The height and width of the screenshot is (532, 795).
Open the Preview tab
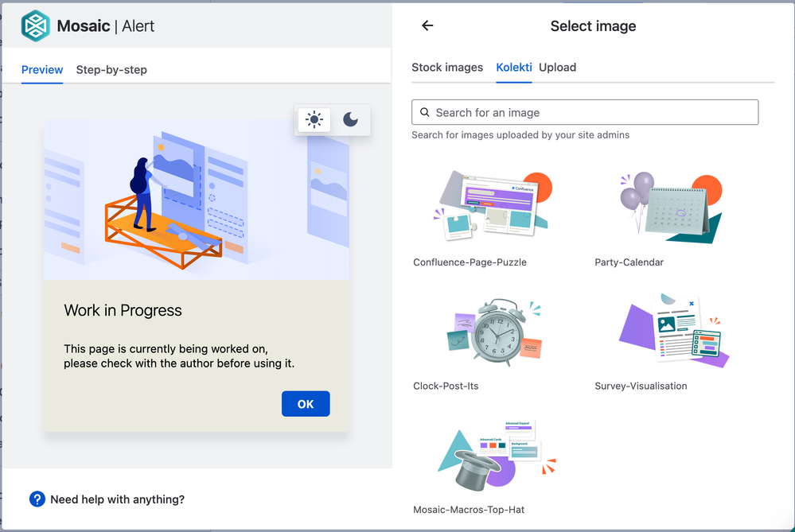click(x=42, y=70)
